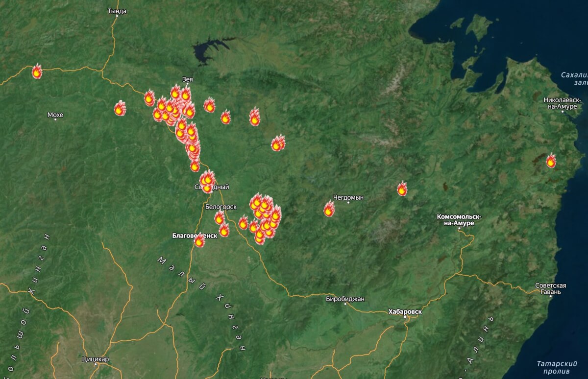The height and width of the screenshot is (379, 588).
Task: Click the Татарский пролив sea label
Action: [x=557, y=367]
